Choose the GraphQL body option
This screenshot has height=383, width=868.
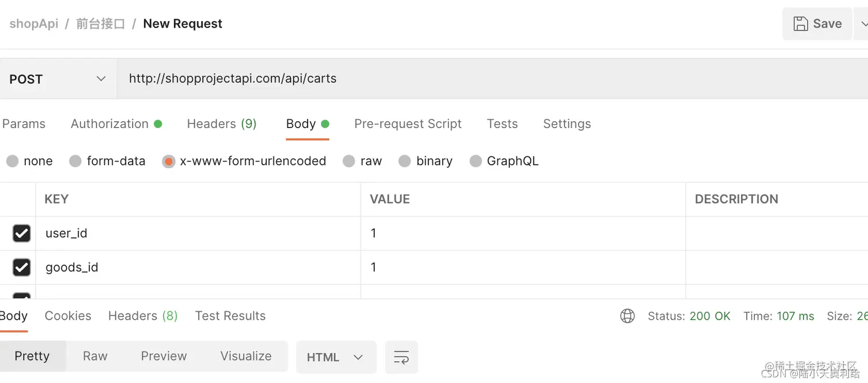pos(475,161)
